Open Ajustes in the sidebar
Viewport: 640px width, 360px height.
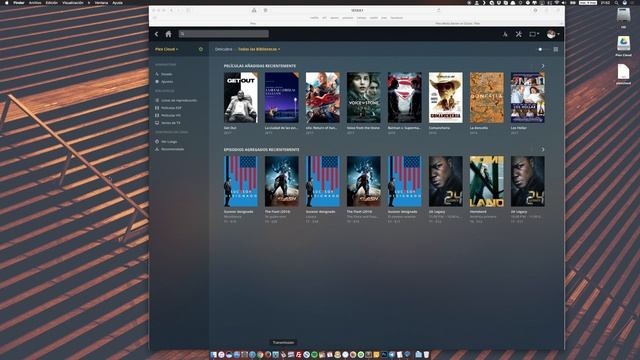[x=164, y=82]
